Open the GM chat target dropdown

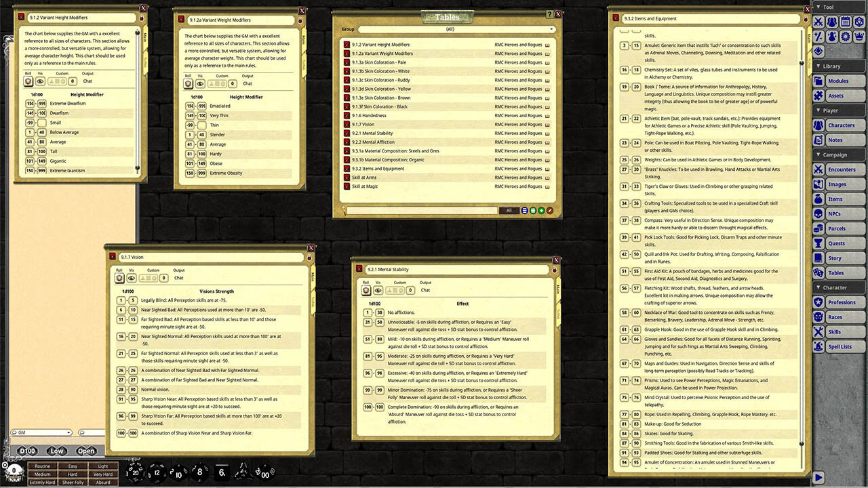(x=41, y=432)
